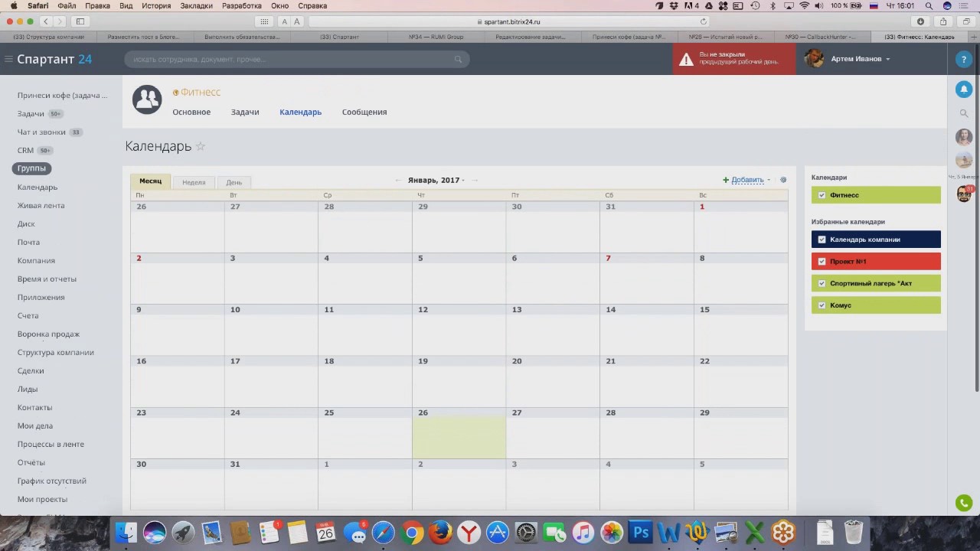Select the highlighted 26 January day cell

coord(459,433)
